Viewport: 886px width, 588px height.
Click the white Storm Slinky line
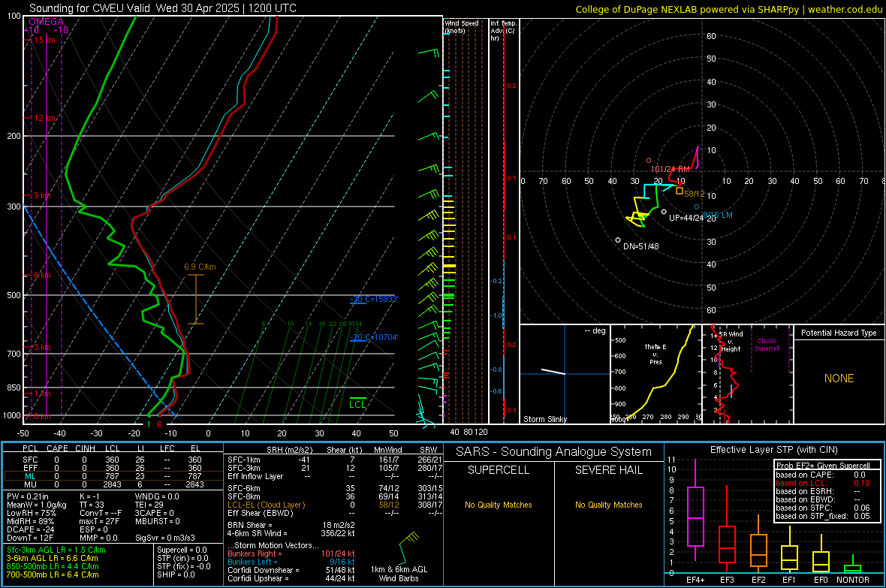[x=553, y=372]
